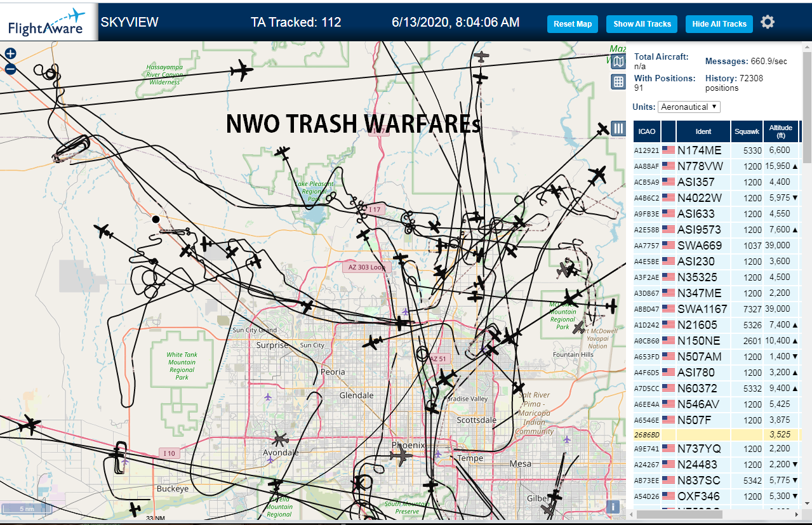Sort table by Ident column header
The height and width of the screenshot is (525, 812).
coord(703,131)
